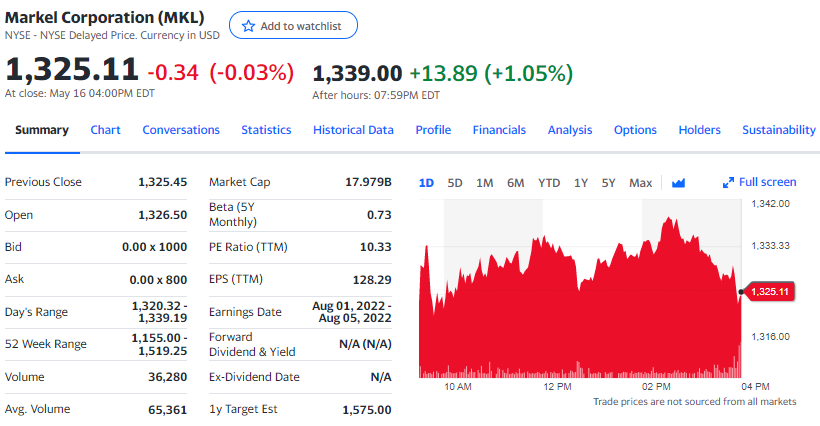Select the 5D chart range
820x426 pixels.
click(x=455, y=183)
